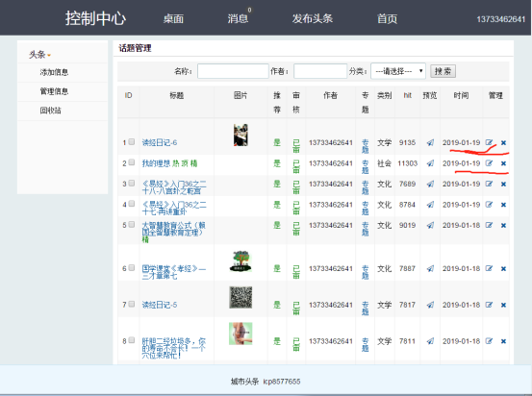532x396 pixels.
Task: Preview row 4 易经入门 article
Action: (430, 205)
